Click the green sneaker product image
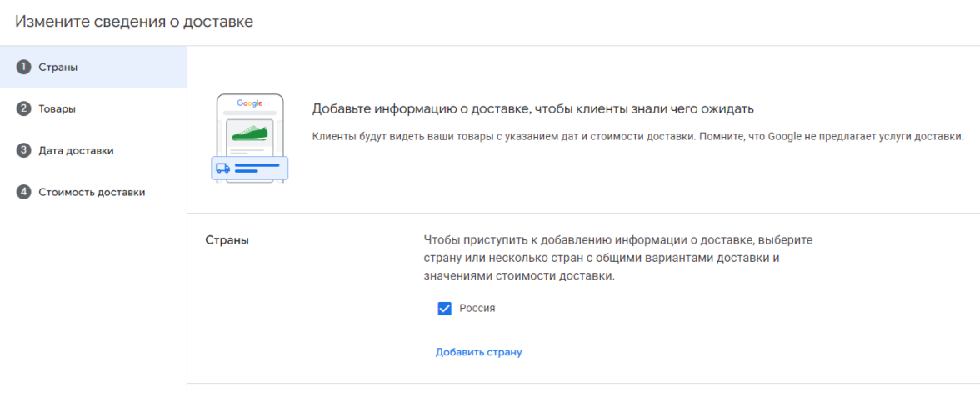 pyautogui.click(x=250, y=134)
